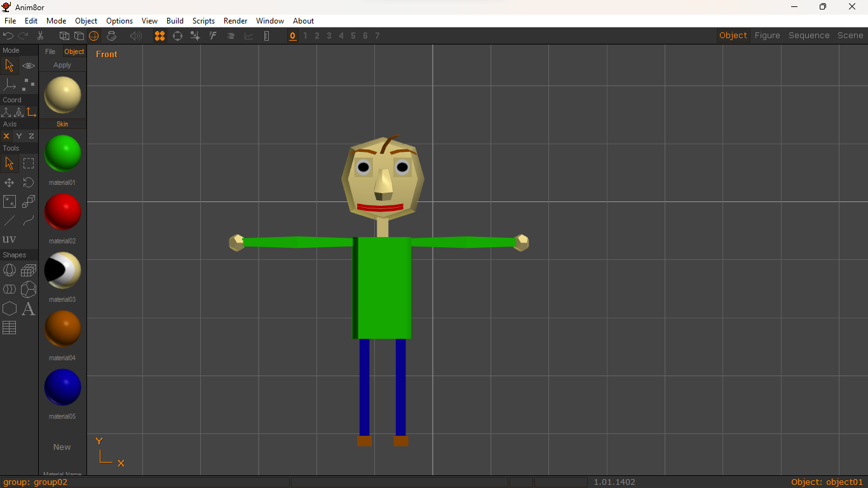Enable the eye visibility mode in the Mode panel
Screen dimensions: 868x488
pyautogui.click(x=28, y=65)
